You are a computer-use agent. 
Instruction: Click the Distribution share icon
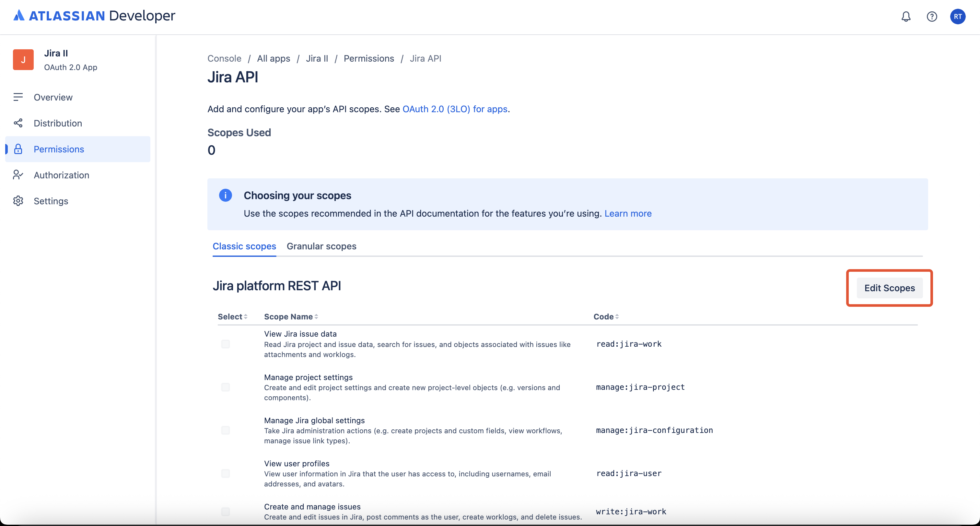pos(18,123)
